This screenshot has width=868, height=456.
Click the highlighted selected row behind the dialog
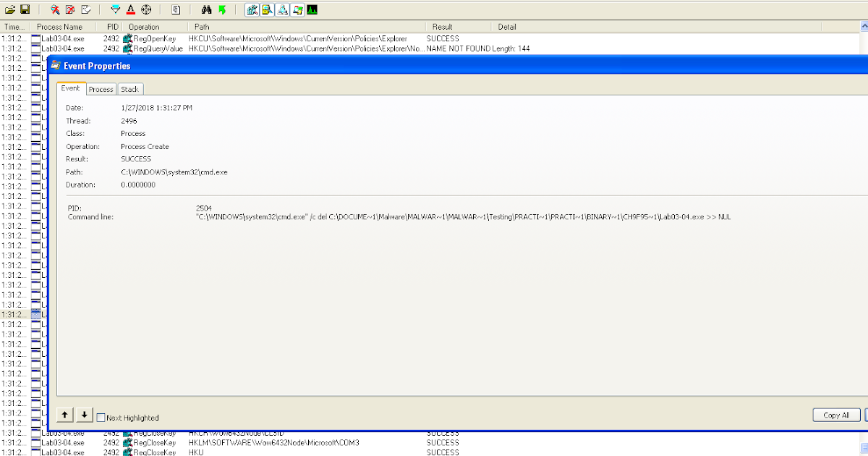[x=23, y=315]
